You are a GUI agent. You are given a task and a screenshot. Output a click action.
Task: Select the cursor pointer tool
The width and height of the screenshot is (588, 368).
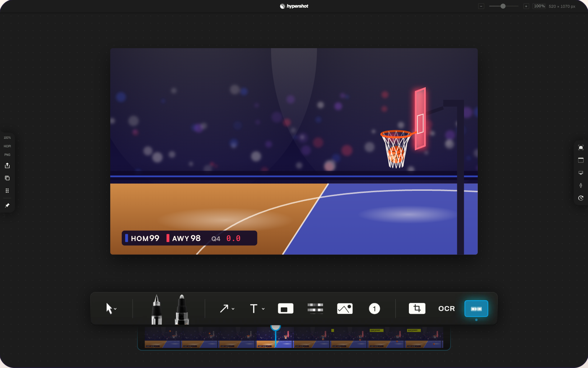(109, 308)
